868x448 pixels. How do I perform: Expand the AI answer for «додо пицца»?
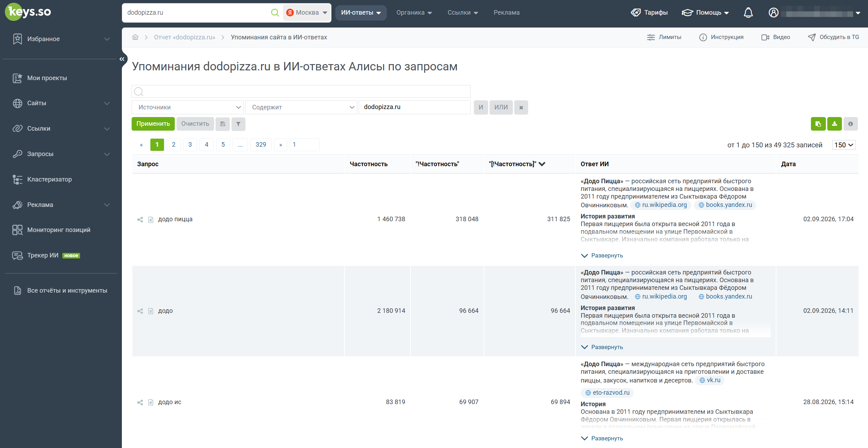tap(602, 256)
